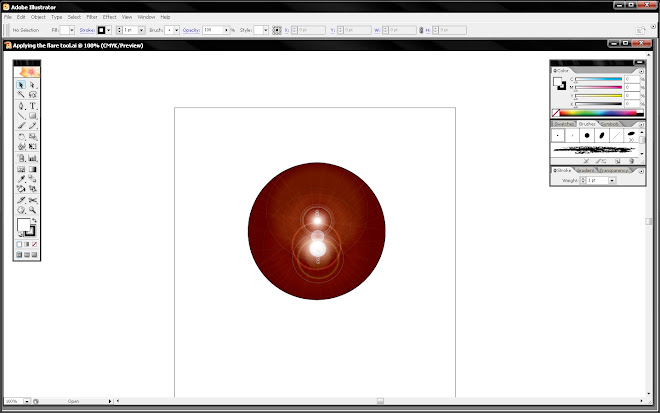Select the Live Paint Bucket tool

[x=21, y=189]
